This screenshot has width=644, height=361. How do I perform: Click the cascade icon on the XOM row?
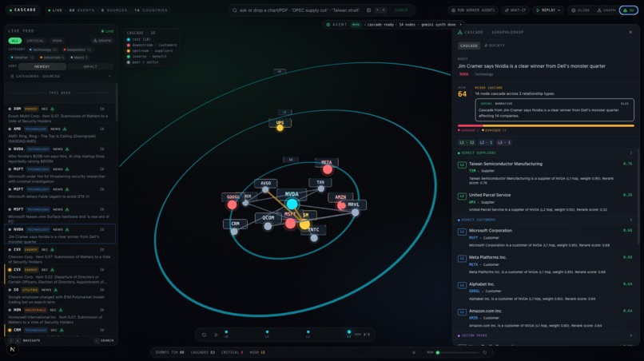[x=52, y=109]
